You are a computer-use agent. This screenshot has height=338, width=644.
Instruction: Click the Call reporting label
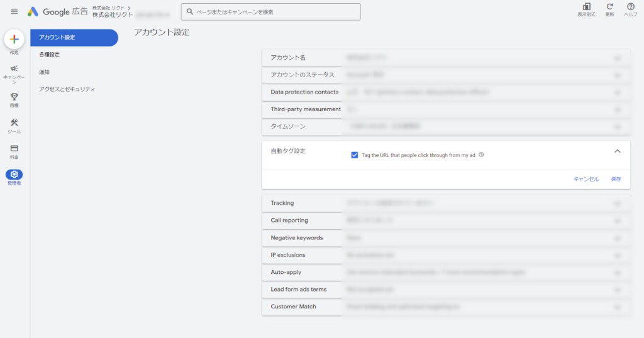(289, 221)
